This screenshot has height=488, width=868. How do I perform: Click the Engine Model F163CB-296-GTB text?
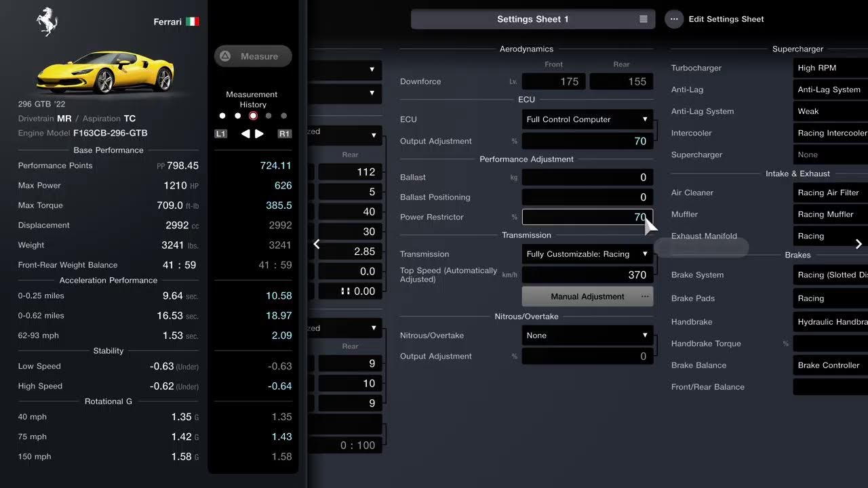click(110, 133)
